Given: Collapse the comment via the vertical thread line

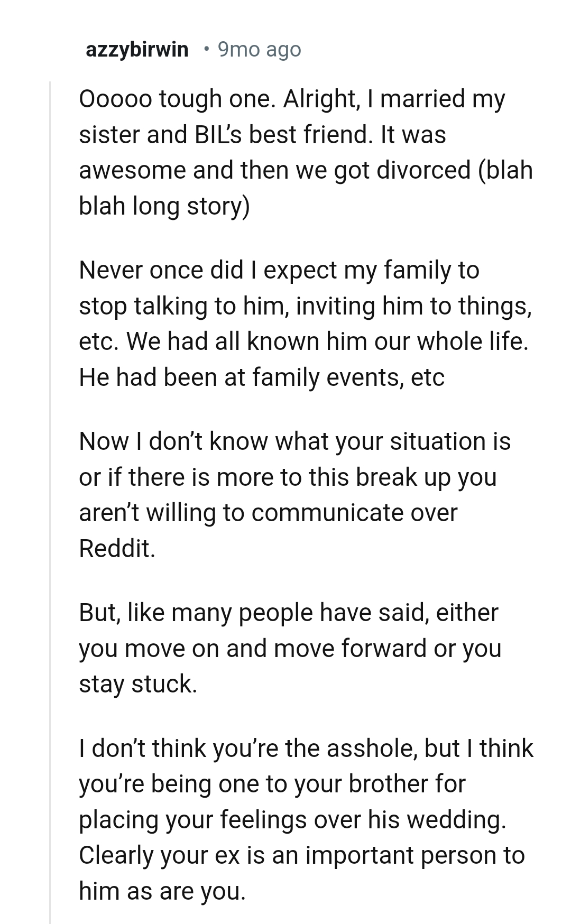Looking at the screenshot, I should click(x=50, y=476).
